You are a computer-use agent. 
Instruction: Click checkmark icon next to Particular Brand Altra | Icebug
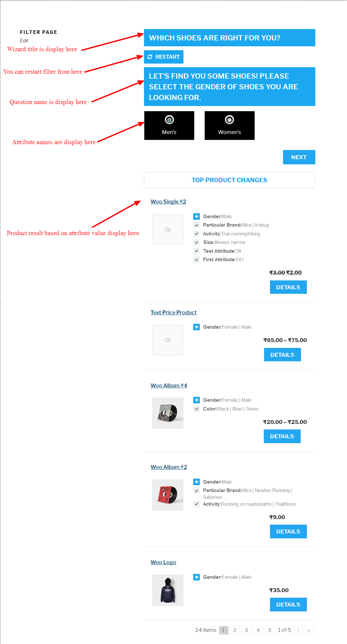tap(197, 225)
